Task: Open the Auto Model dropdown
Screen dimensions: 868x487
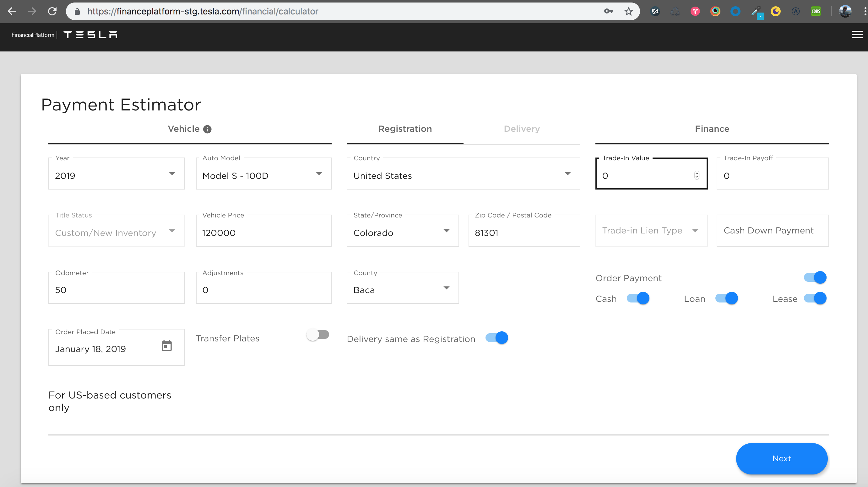Action: [263, 174]
